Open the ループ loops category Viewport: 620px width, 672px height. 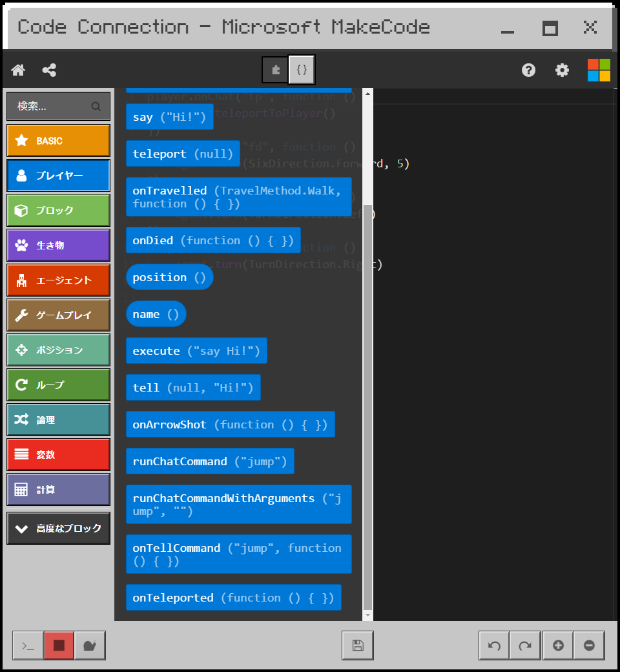pyautogui.click(x=58, y=384)
